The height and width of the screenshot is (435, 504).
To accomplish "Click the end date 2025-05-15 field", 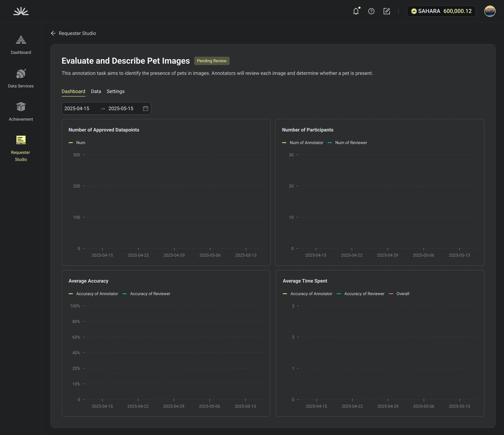I will pyautogui.click(x=121, y=108).
